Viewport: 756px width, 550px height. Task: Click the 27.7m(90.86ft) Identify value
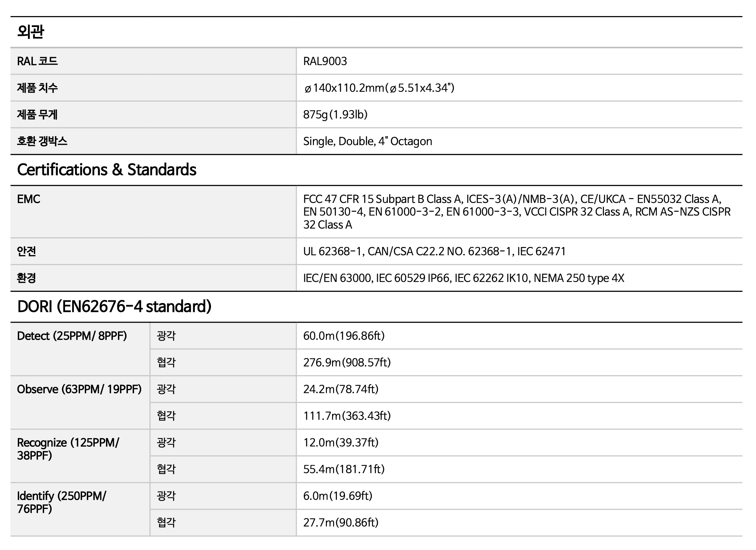pyautogui.click(x=341, y=523)
